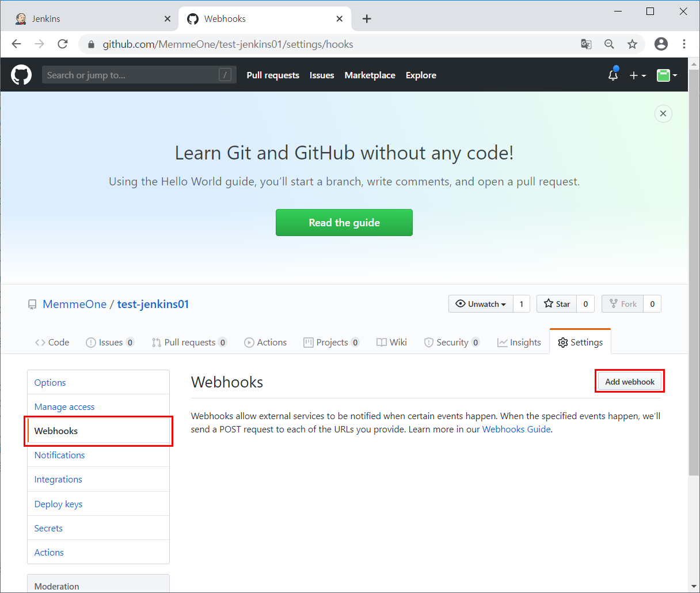
Task: Open the repository Issues tab
Action: click(x=110, y=342)
